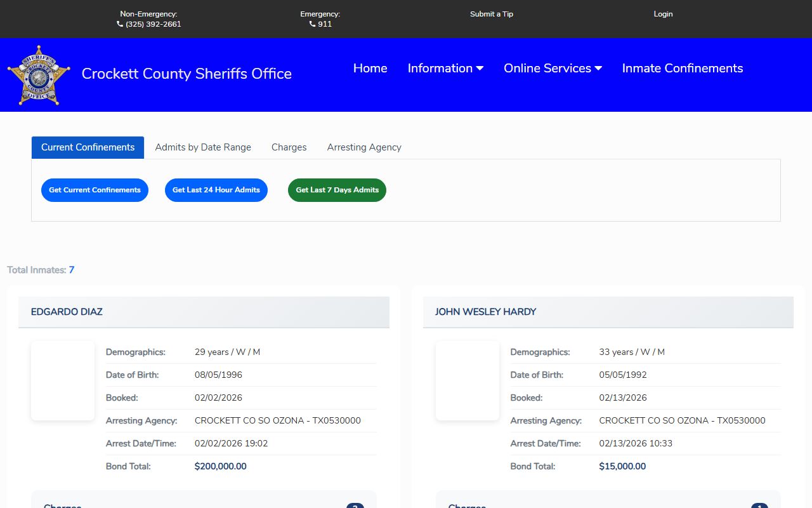The width and height of the screenshot is (812, 508).
Task: Expand the Information dropdown menu
Action: click(445, 68)
